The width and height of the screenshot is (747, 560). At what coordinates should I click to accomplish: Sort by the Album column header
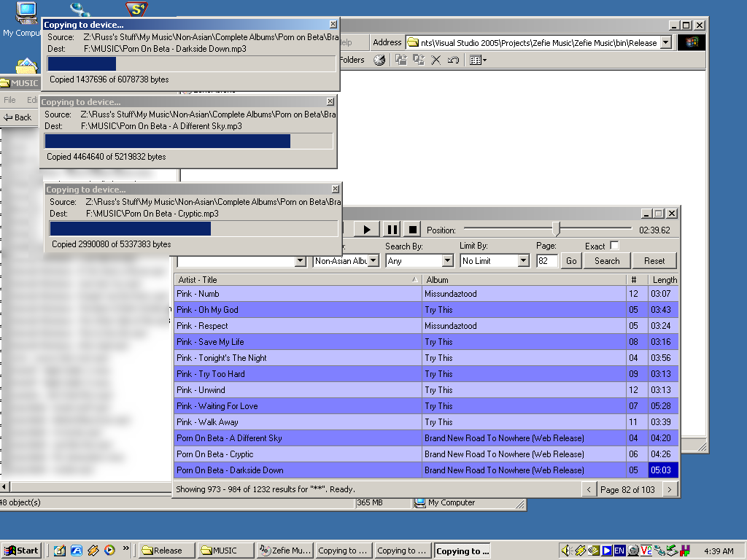pyautogui.click(x=524, y=280)
